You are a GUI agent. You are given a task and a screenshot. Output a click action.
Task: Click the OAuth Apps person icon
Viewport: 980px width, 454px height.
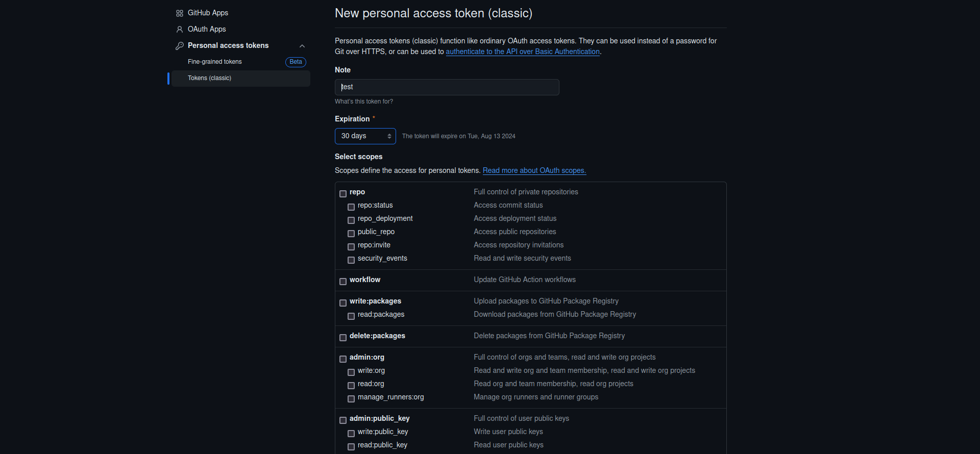point(180,30)
